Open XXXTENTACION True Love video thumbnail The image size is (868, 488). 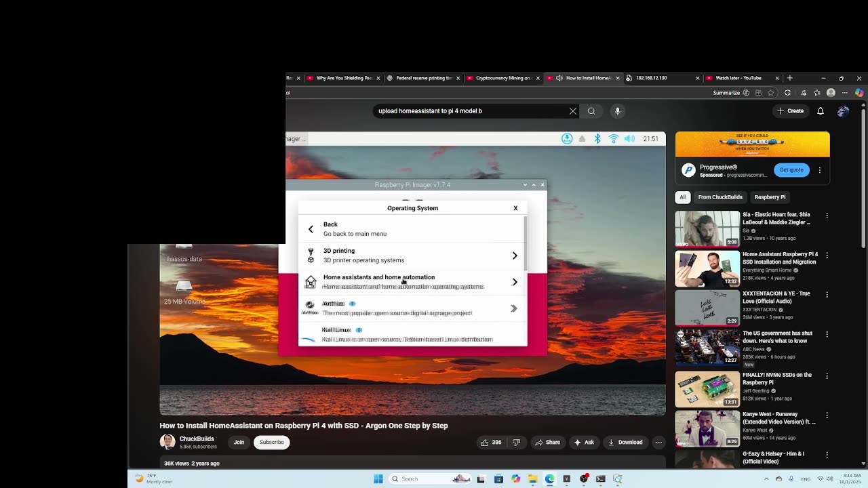(707, 308)
